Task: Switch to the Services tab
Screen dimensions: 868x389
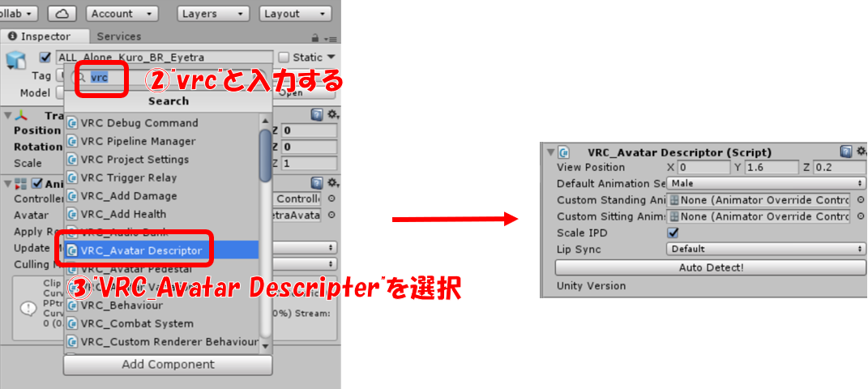Action: point(118,36)
